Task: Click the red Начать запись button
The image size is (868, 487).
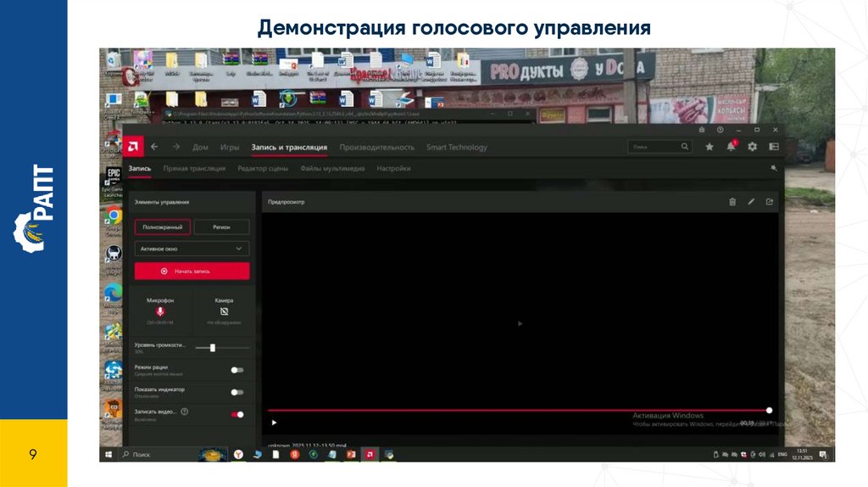Action: coord(192,271)
